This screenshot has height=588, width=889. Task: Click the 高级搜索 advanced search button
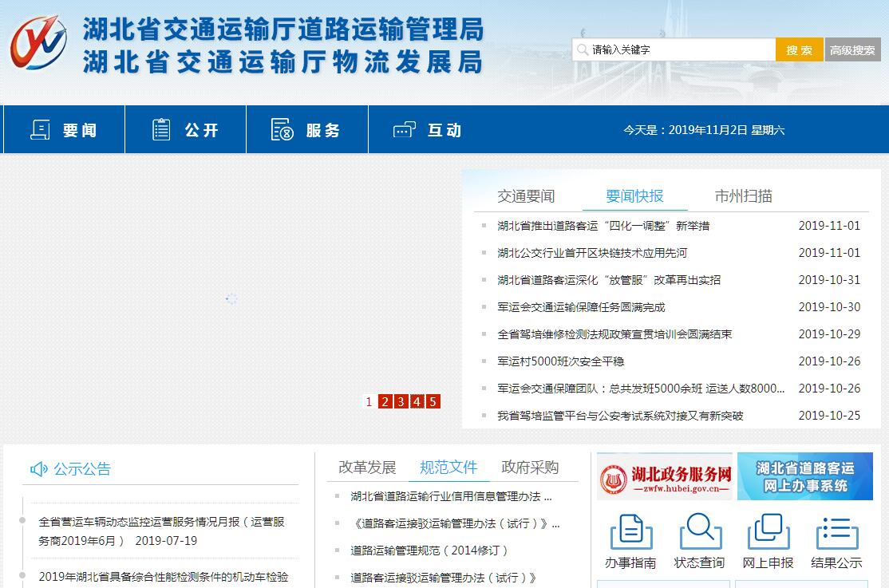click(852, 50)
